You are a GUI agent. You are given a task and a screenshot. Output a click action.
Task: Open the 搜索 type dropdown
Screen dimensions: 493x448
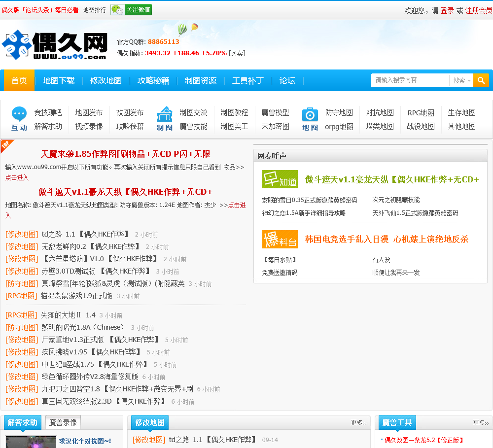[461, 80]
